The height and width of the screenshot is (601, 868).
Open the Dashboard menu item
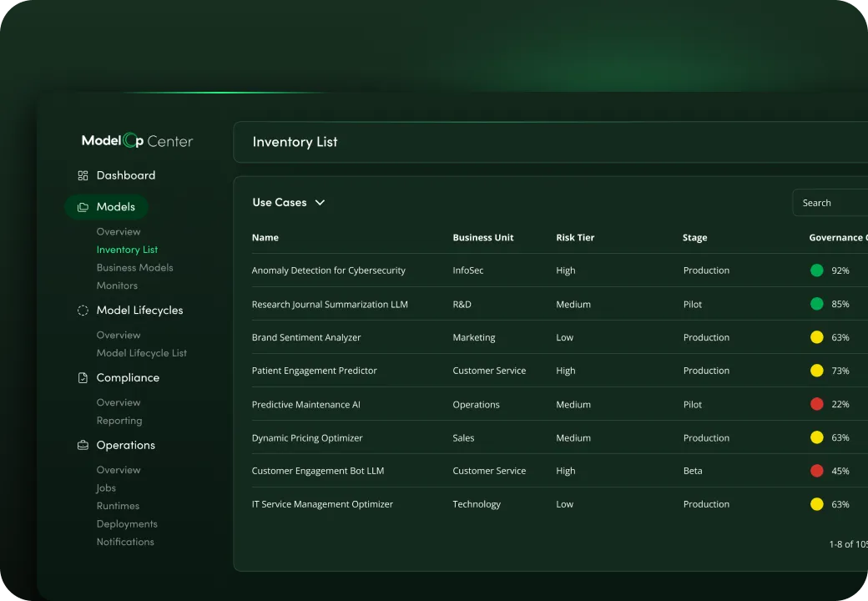126,175
